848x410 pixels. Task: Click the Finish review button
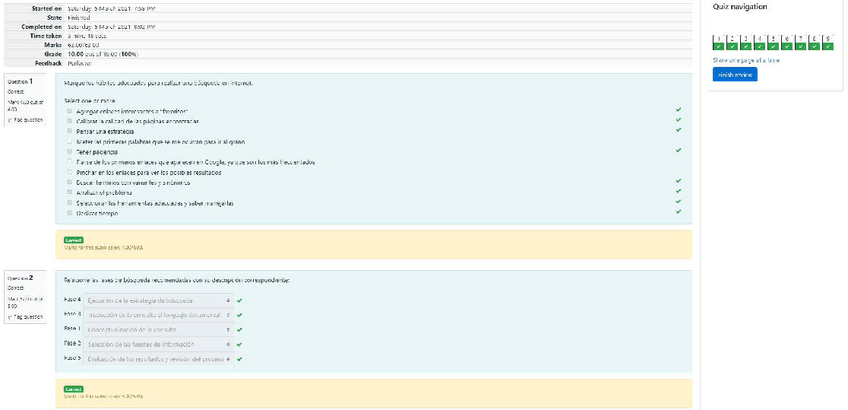[735, 74]
